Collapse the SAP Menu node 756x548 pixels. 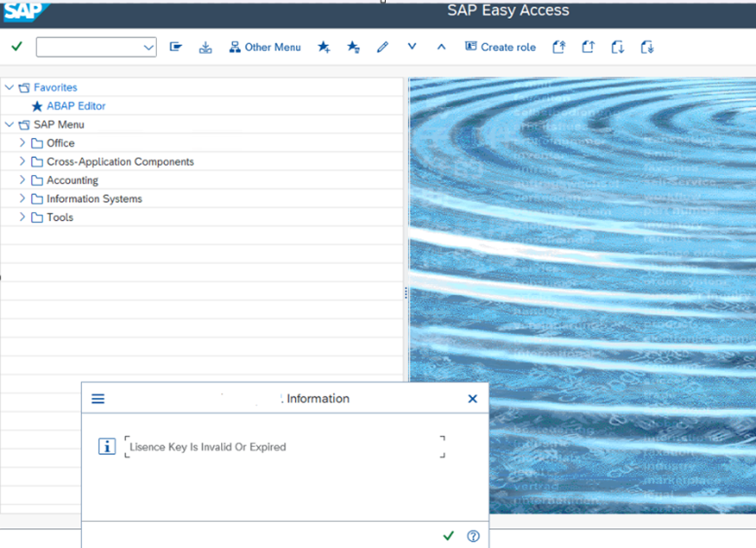pos(9,124)
